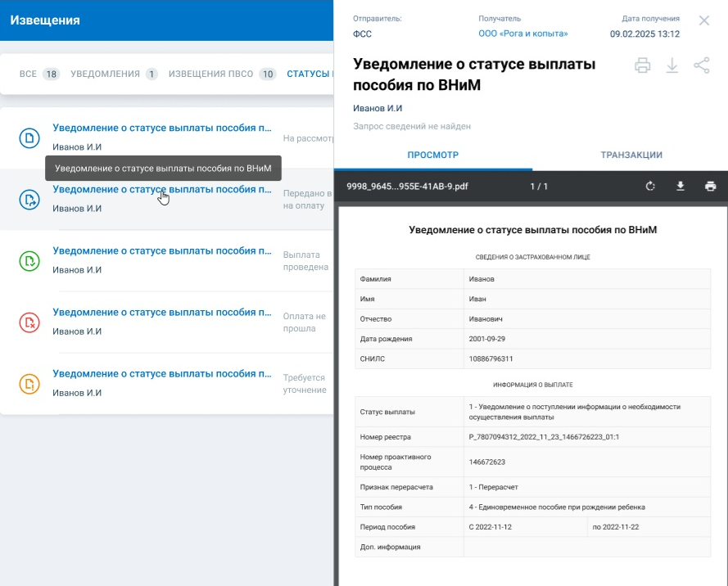Open the 'Извещения ПВСО' filter tab
The width and height of the screenshot is (728, 586).
tap(222, 74)
